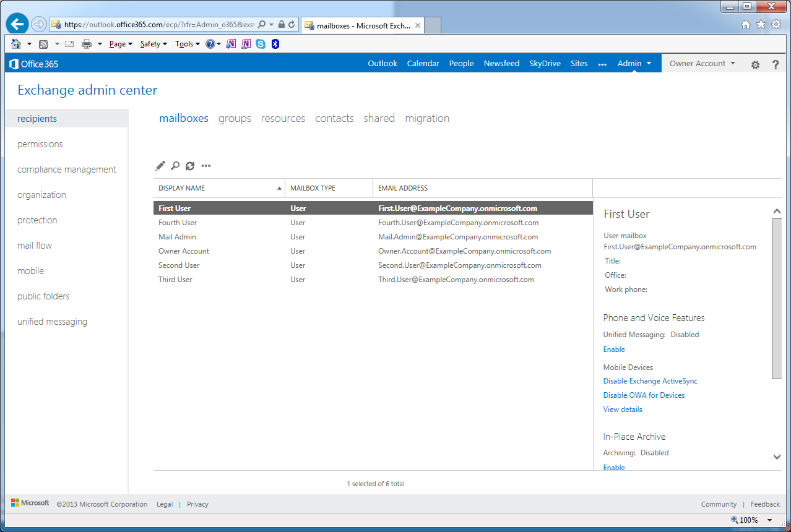Expand the Admin dropdown menu
The height and width of the screenshot is (532, 791).
(634, 63)
